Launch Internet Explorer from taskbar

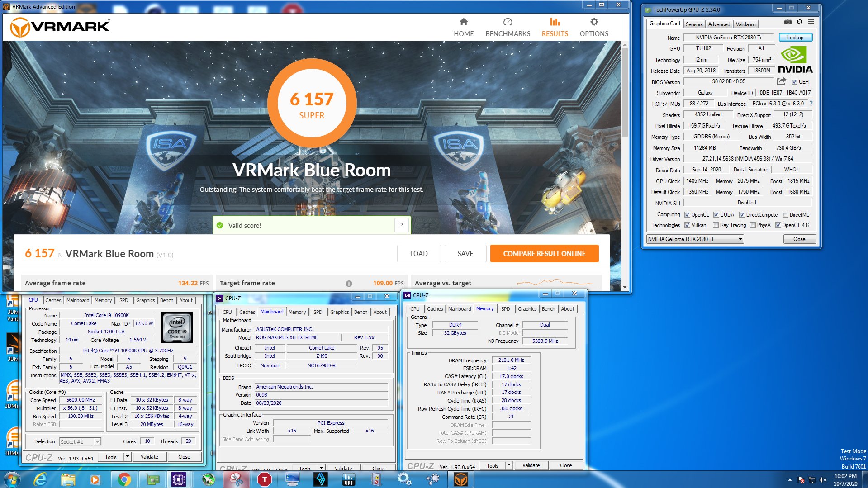(40, 479)
